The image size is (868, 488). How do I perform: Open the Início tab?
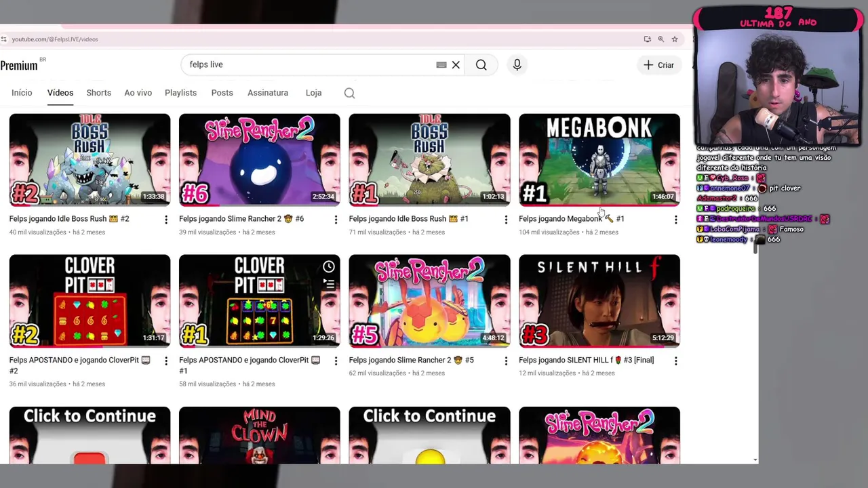pos(22,93)
